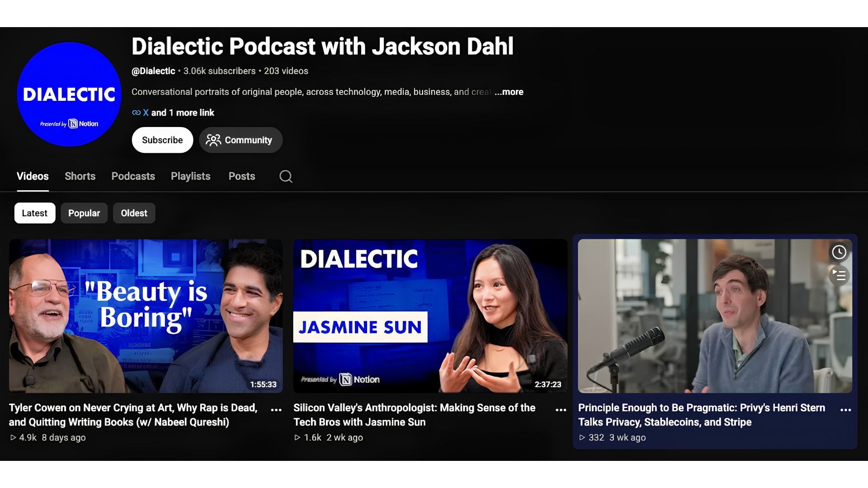This screenshot has width=868, height=488.
Task: Click the 'and 1 more link' text
Action: pyautogui.click(x=183, y=113)
